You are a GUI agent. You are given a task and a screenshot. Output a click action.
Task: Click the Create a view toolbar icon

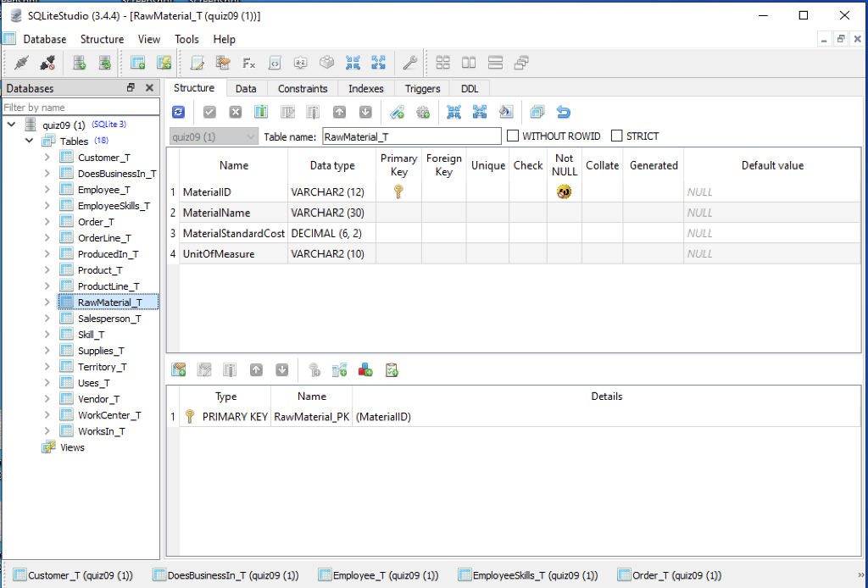(x=164, y=63)
